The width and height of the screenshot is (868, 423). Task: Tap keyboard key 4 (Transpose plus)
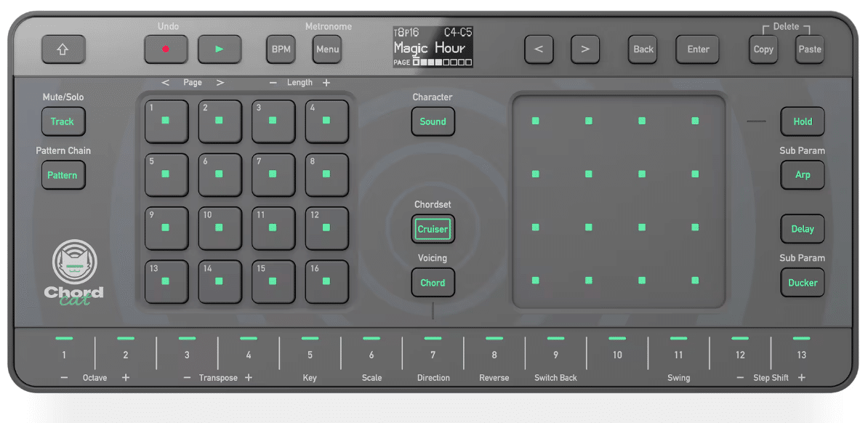[x=249, y=355]
